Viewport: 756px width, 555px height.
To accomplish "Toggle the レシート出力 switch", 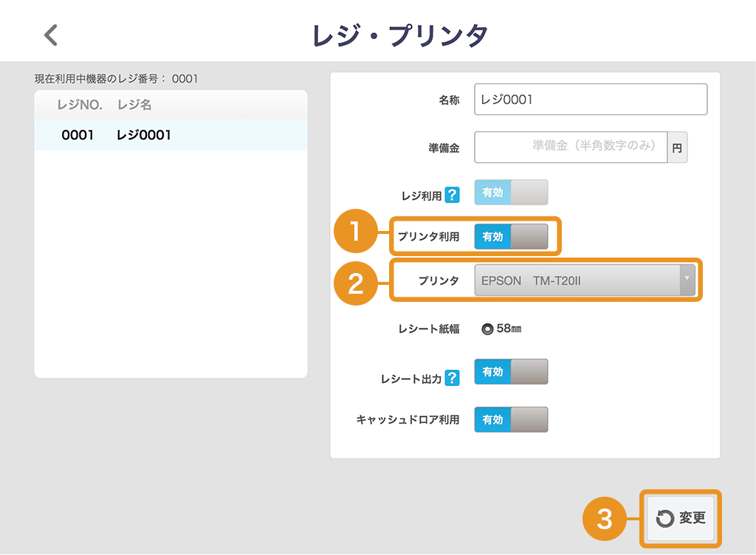I will [x=511, y=371].
